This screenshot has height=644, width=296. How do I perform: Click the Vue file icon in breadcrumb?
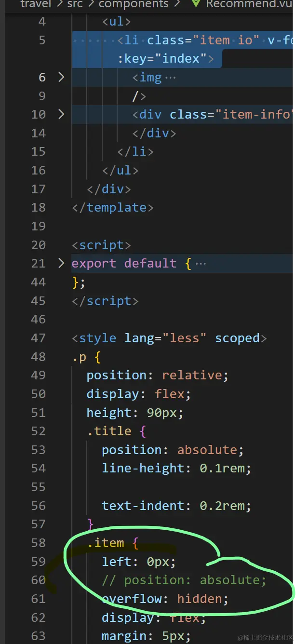click(x=195, y=4)
